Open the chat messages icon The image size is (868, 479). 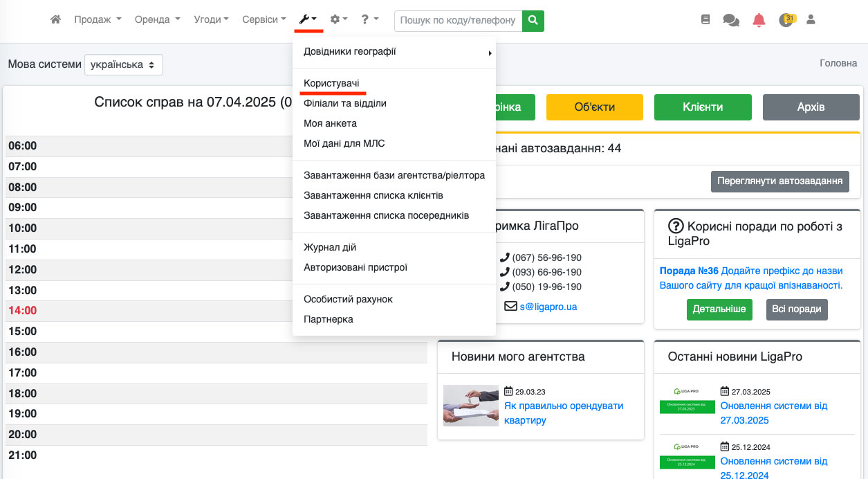pos(731,20)
